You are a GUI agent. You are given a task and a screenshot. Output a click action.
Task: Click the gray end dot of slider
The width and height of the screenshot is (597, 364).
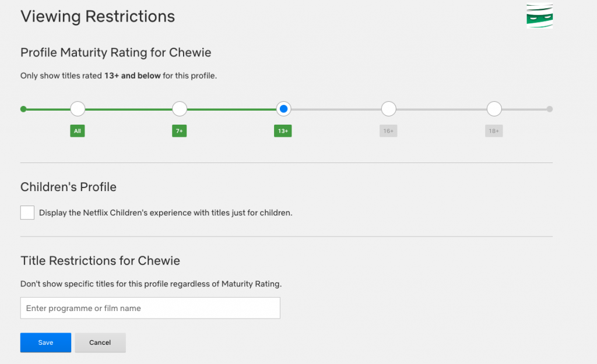click(550, 109)
